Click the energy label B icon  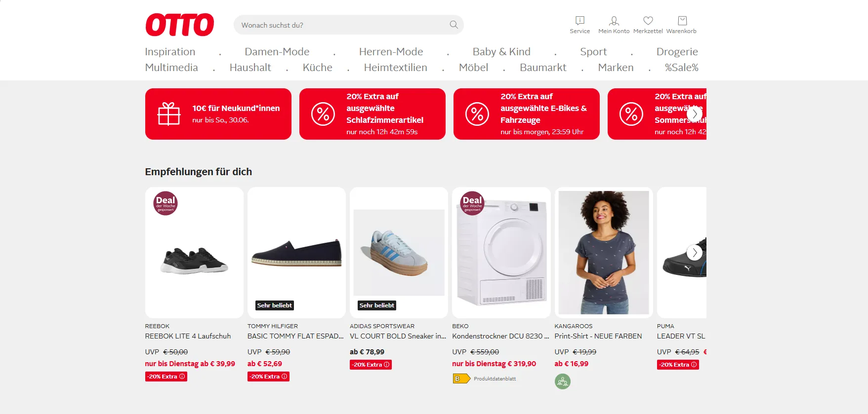[x=461, y=379]
